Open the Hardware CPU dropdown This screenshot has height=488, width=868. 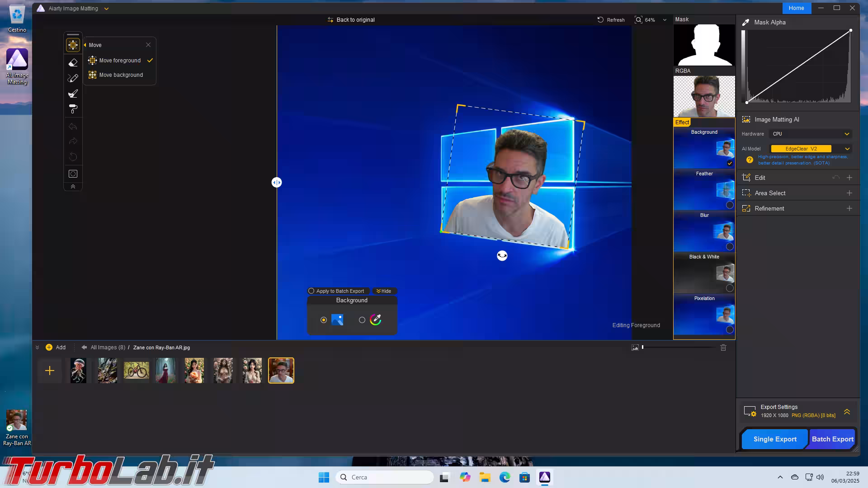tap(811, 134)
